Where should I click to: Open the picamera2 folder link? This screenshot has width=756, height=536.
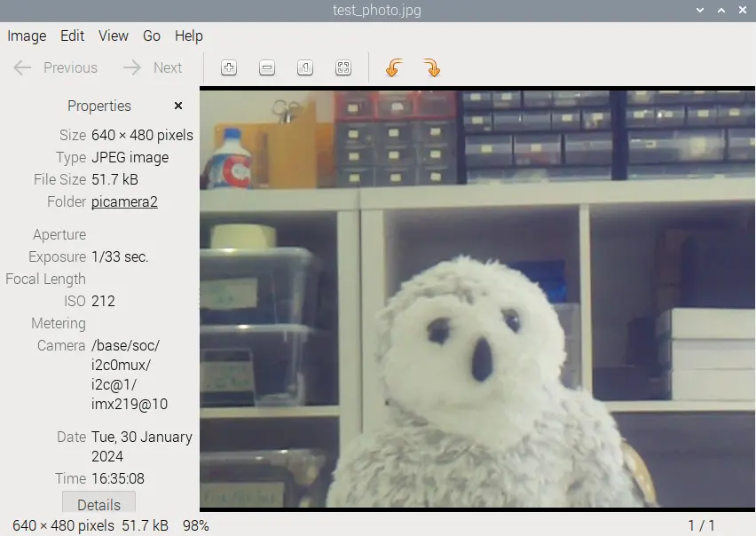click(123, 201)
